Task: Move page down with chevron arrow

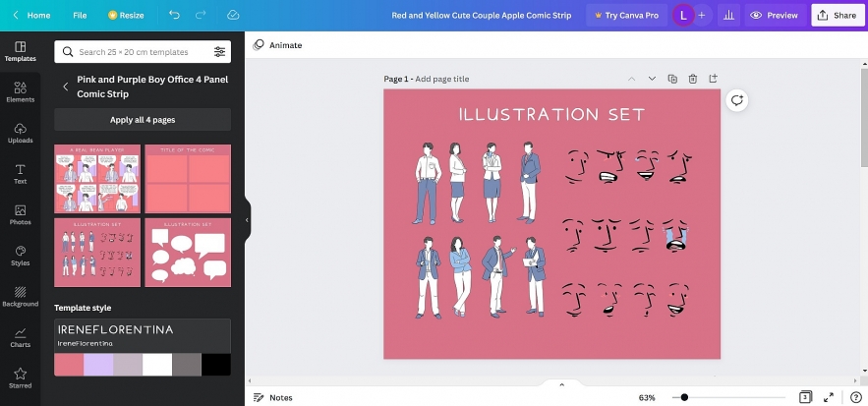Action: (x=652, y=79)
